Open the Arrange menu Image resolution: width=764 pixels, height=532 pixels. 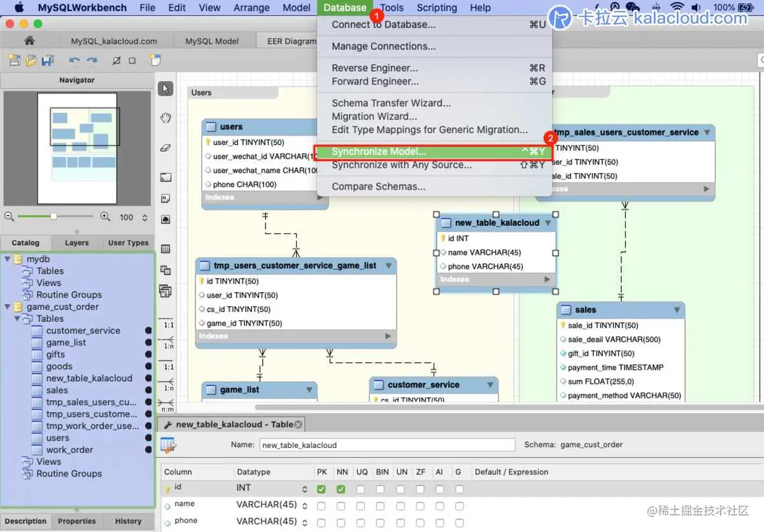(251, 8)
